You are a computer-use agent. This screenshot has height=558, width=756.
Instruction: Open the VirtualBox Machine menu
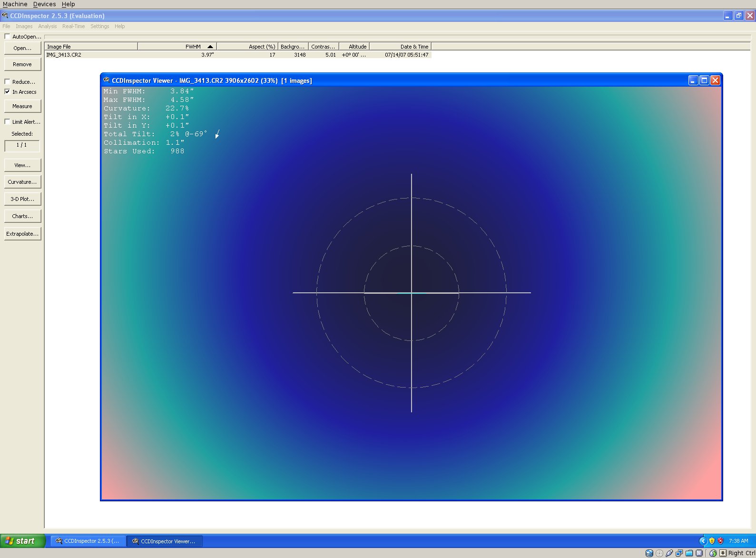[15, 4]
